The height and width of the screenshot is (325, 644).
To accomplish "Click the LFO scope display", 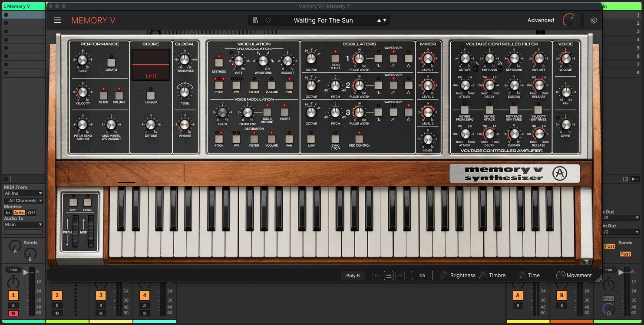I will pyautogui.click(x=151, y=65).
